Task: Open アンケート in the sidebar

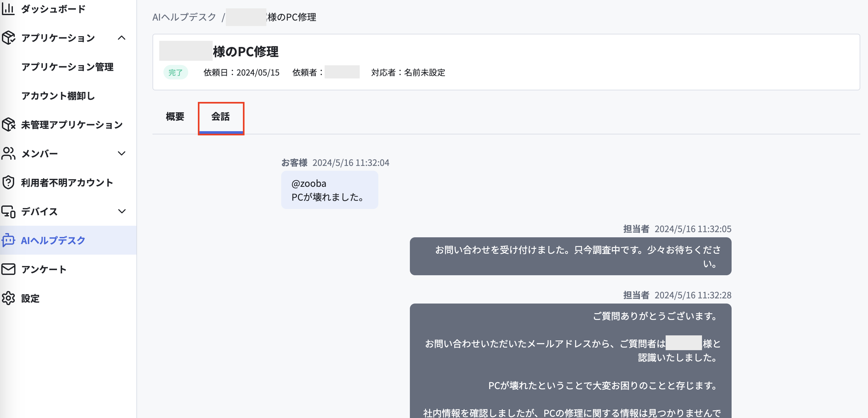Action: pyautogui.click(x=44, y=269)
